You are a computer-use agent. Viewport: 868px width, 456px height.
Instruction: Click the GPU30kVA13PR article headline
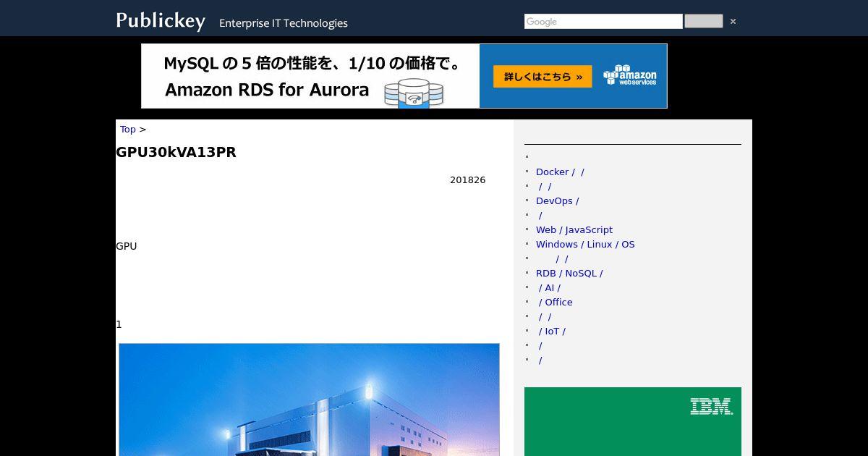point(176,152)
